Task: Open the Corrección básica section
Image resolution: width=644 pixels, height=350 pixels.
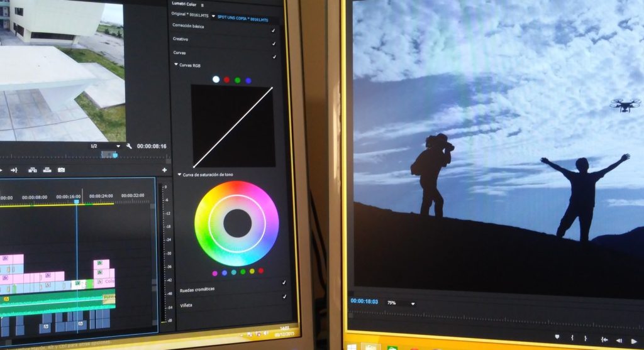Action: coord(188,26)
